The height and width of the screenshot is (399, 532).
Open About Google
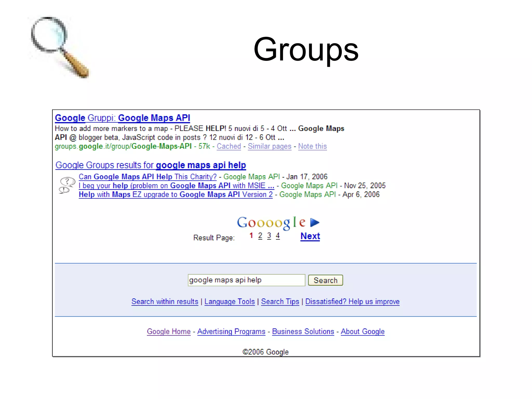363,331
